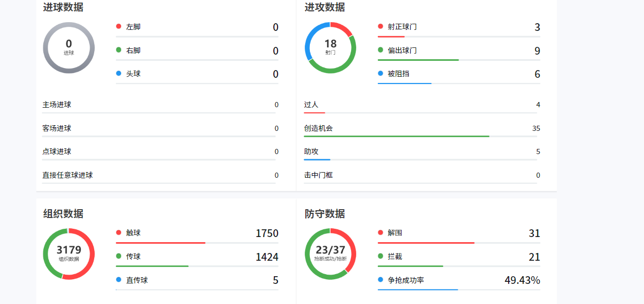The image size is (644, 304).
Task: Click the red 触球 legend dot
Action: click(x=119, y=232)
